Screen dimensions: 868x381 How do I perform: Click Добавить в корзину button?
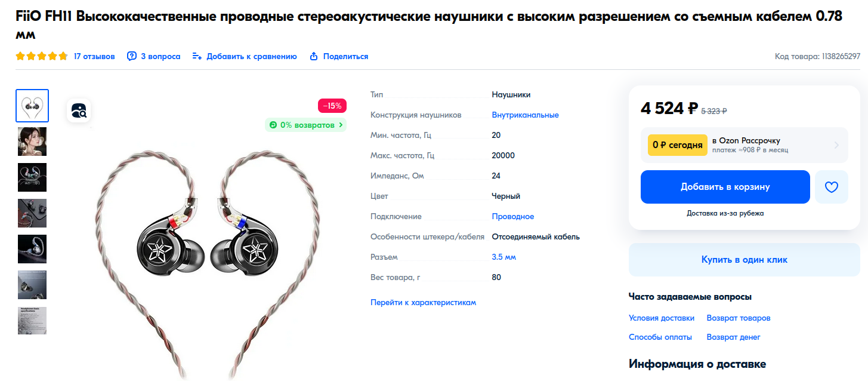(725, 187)
